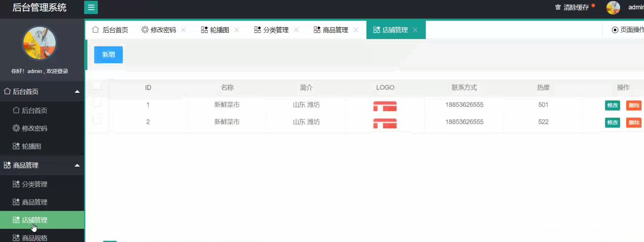Click 清除缓存 in the top bar
This screenshot has width=644, height=242.
[576, 7]
